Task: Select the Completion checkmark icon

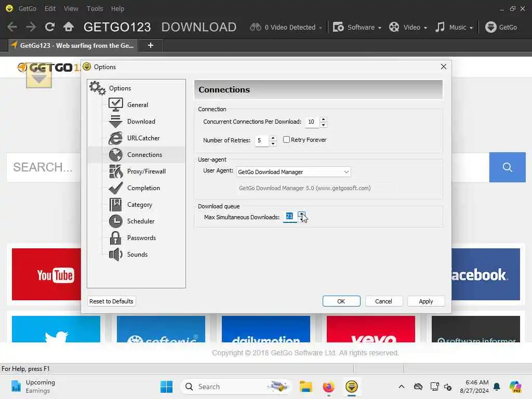Action: [116, 188]
